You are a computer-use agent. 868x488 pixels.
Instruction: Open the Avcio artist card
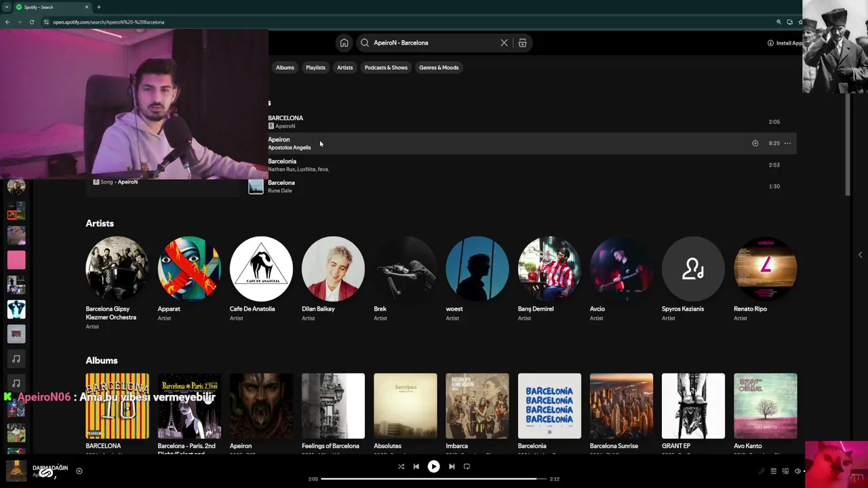pos(621,279)
